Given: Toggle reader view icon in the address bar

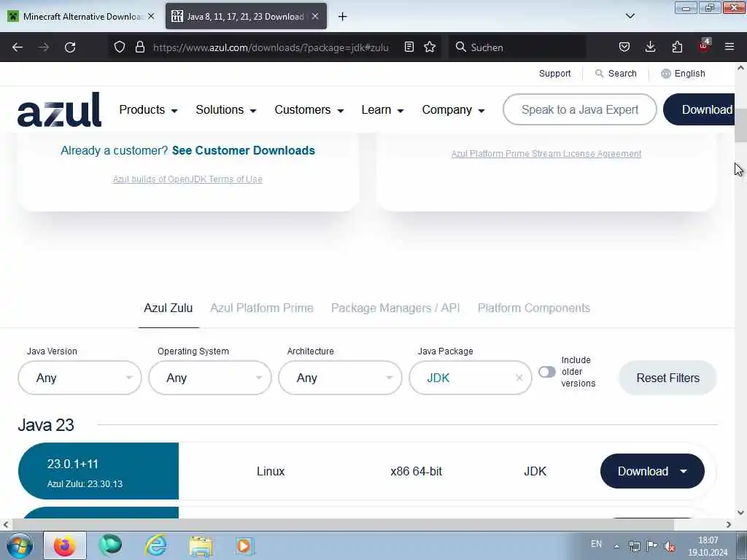Looking at the screenshot, I should 409,47.
